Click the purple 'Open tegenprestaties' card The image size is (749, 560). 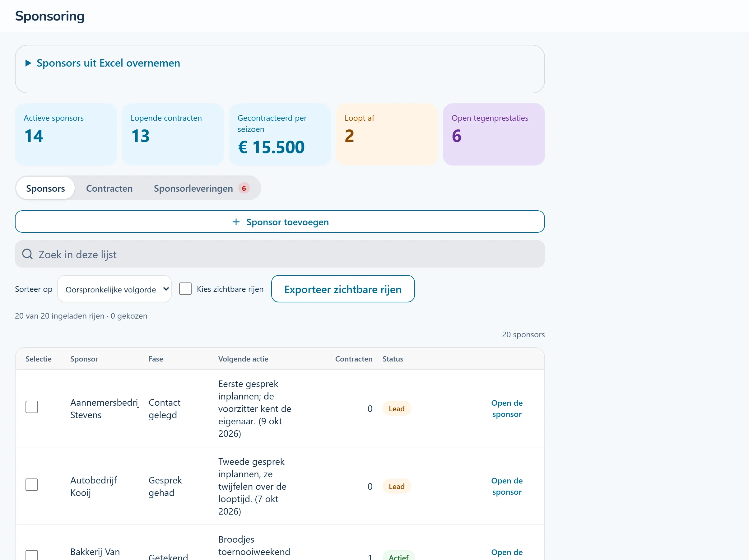pos(494,134)
